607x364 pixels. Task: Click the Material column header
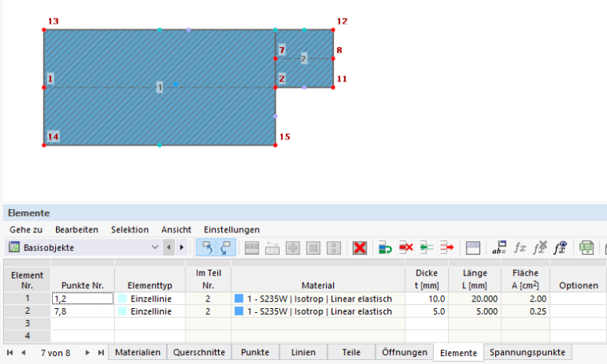(x=318, y=279)
